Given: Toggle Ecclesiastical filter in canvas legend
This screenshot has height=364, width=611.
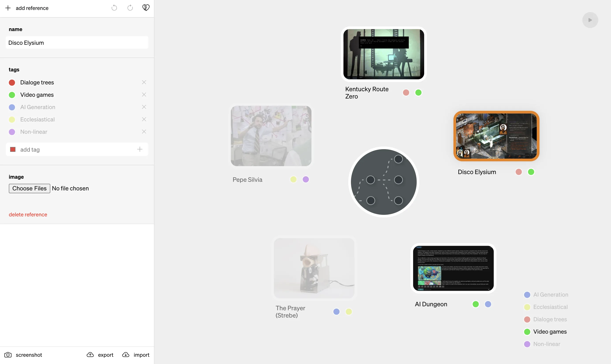Looking at the screenshot, I should [x=546, y=307].
